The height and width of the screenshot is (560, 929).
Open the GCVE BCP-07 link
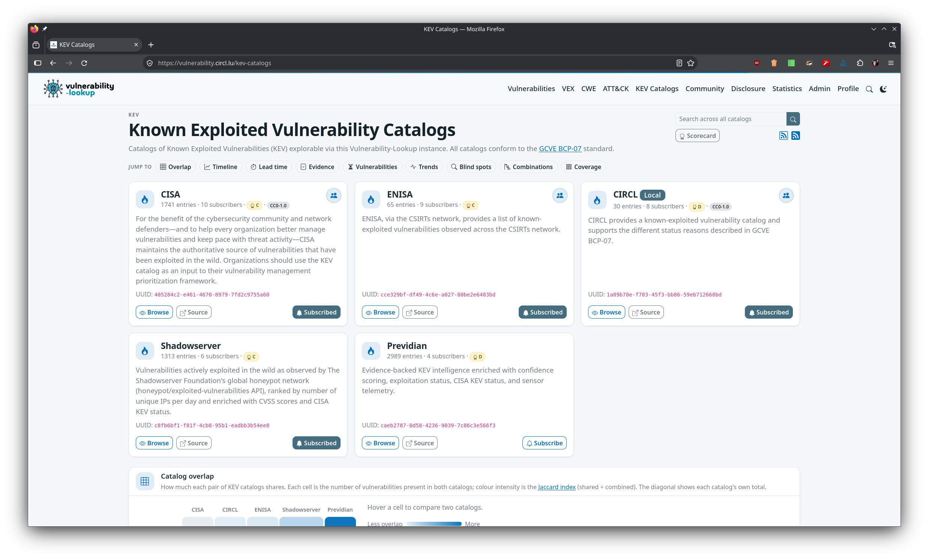[560, 148]
